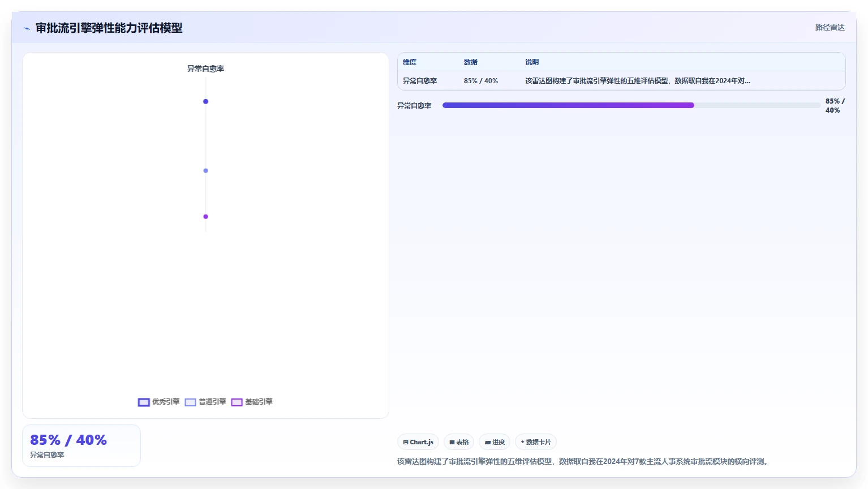Viewport: 868px width, 489px height.
Task: Click the icon in the Chart.js chip
Action: (406, 443)
